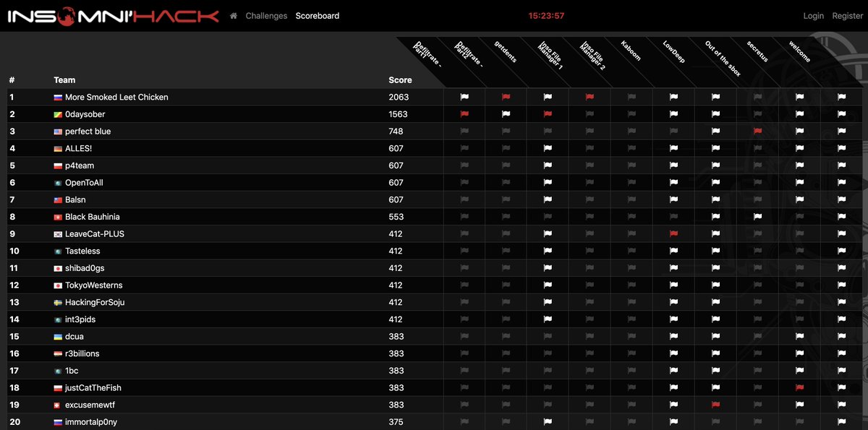Click the countdown timer 15:23:57
The height and width of the screenshot is (430, 868).
click(546, 15)
